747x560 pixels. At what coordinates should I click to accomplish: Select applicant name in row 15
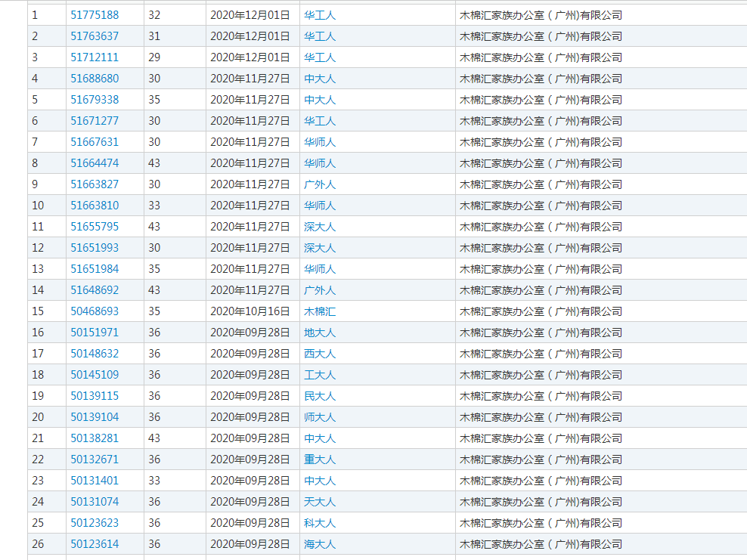(541, 311)
